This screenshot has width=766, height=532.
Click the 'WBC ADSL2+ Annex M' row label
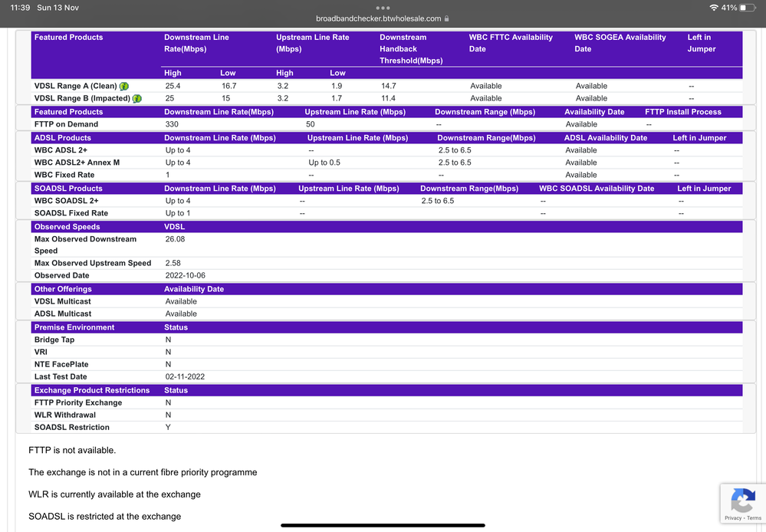click(77, 163)
